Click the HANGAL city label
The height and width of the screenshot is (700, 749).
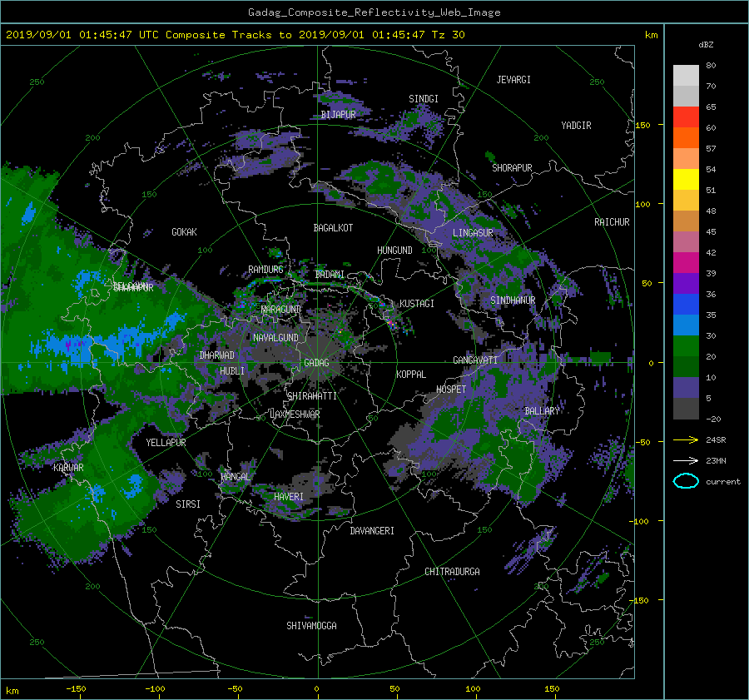[x=235, y=477]
